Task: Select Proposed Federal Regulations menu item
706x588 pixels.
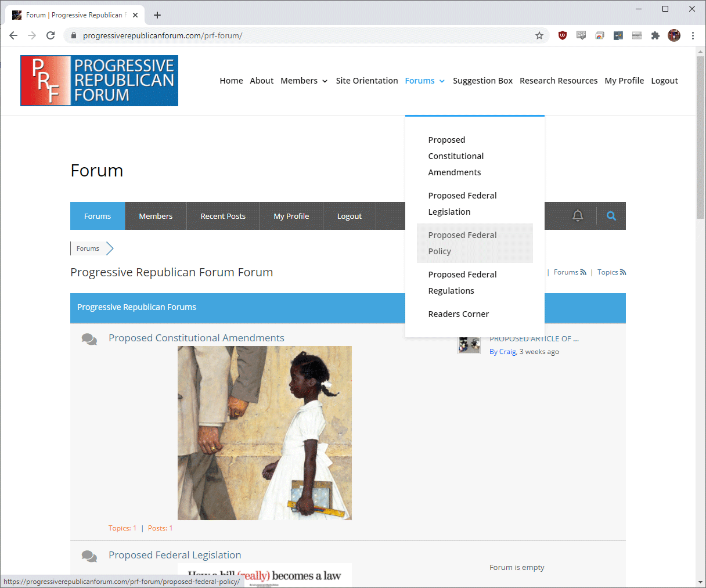Action: 462,282
